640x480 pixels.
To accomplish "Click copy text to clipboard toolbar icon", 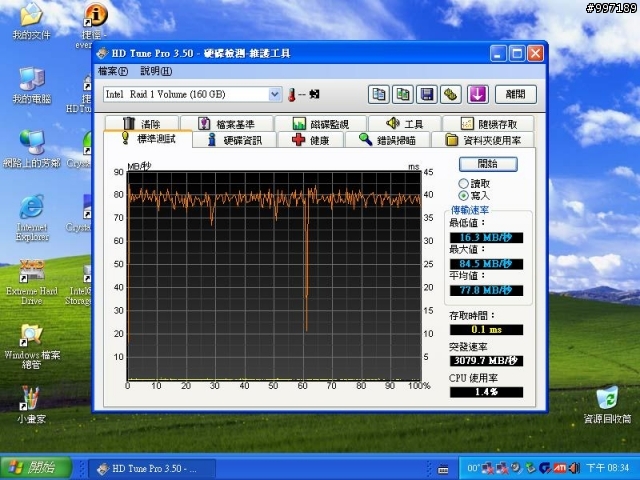I will (x=378, y=95).
